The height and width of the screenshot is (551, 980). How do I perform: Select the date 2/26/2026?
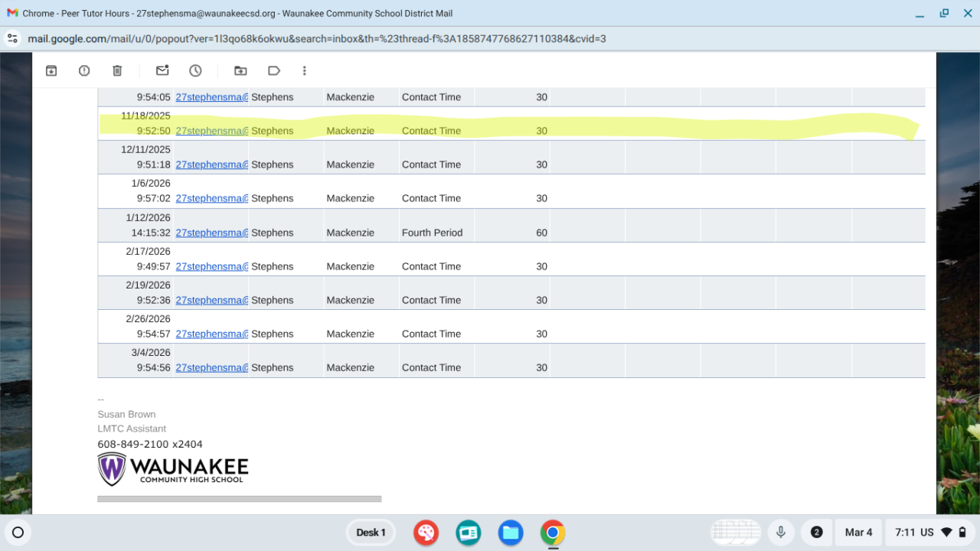[149, 318]
